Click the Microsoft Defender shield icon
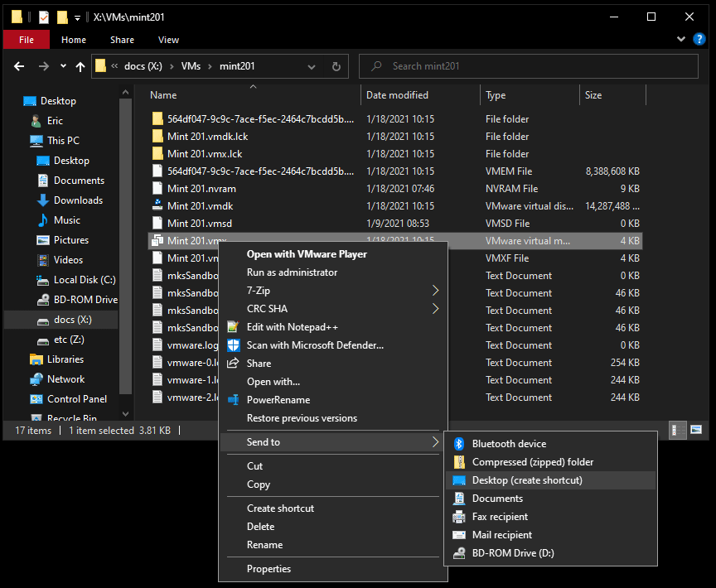The image size is (716, 588). [234, 345]
